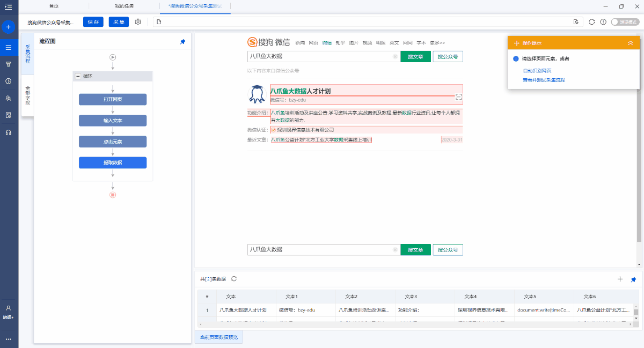Click the 自动识别网页 link
The height and width of the screenshot is (348, 644).
[x=537, y=71]
